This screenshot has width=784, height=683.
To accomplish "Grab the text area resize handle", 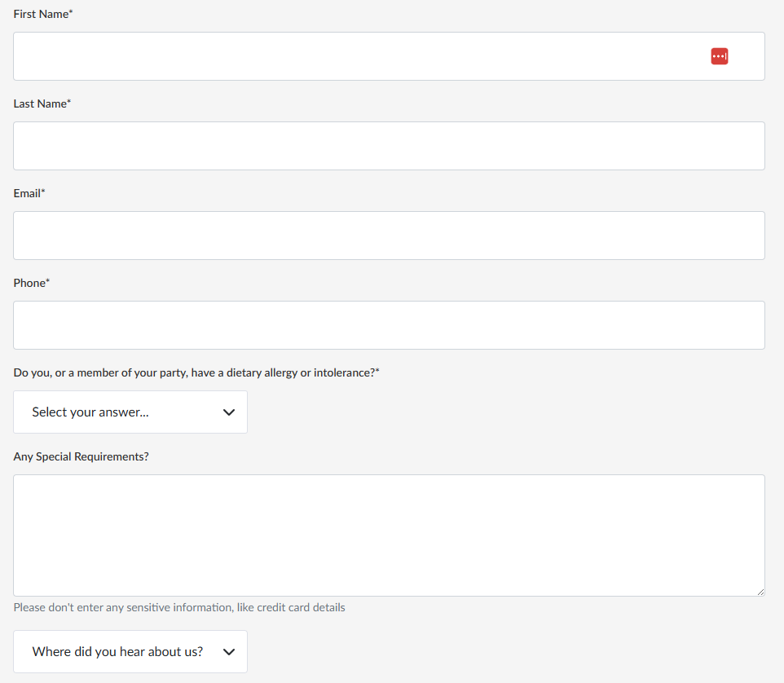I will click(x=760, y=592).
